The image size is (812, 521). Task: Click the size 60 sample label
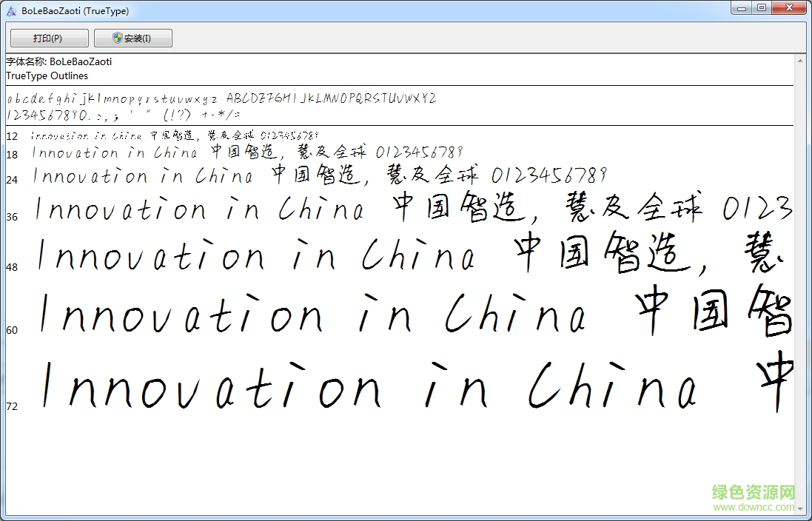tap(12, 330)
